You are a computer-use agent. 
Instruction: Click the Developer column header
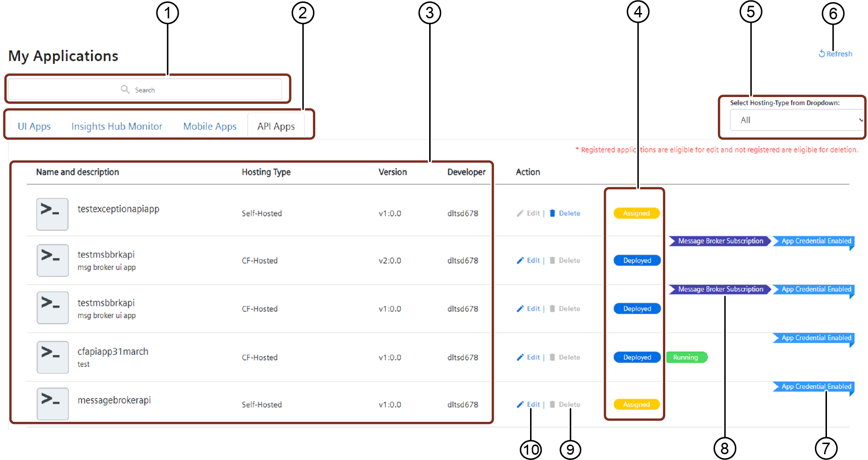(x=466, y=172)
